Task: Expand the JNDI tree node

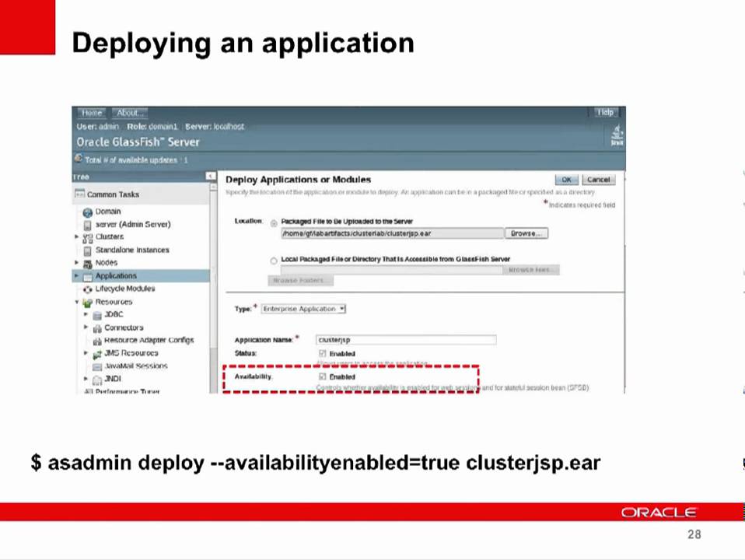Action: point(86,379)
